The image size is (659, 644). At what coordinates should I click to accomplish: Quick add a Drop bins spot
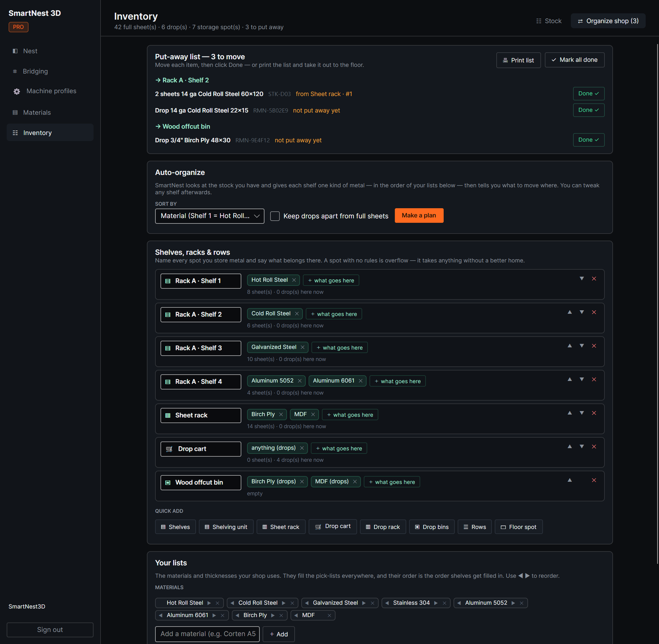(432, 527)
